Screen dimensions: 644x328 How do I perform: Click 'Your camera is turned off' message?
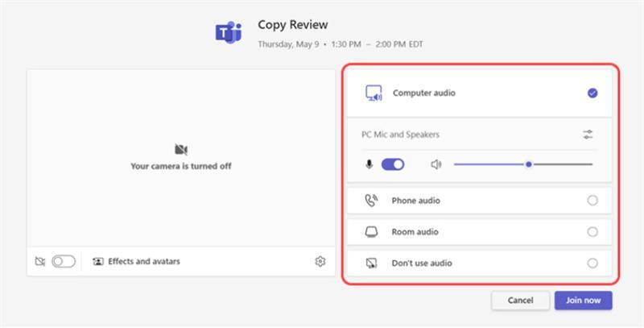[x=181, y=167]
